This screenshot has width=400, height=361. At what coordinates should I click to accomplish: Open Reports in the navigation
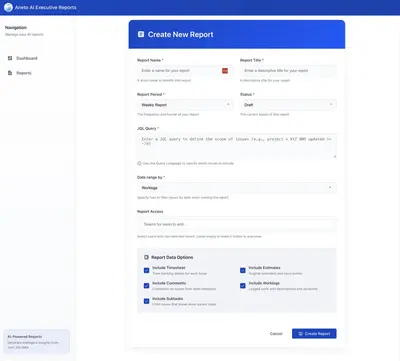point(24,73)
